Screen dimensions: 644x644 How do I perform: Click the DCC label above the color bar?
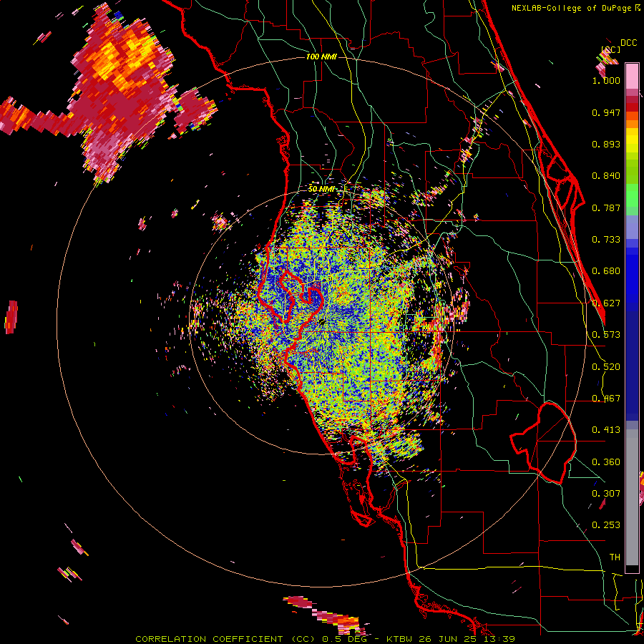[628, 43]
